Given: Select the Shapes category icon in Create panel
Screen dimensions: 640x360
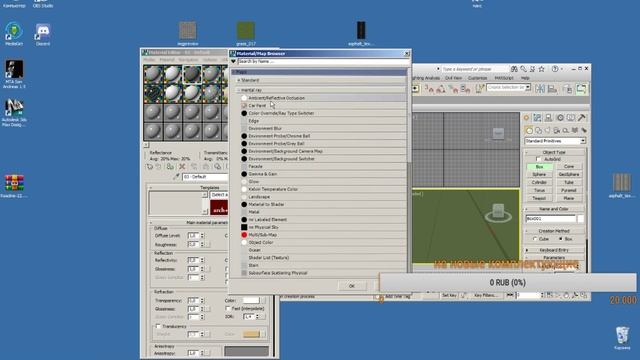Looking at the screenshot, I should pos(538,131).
